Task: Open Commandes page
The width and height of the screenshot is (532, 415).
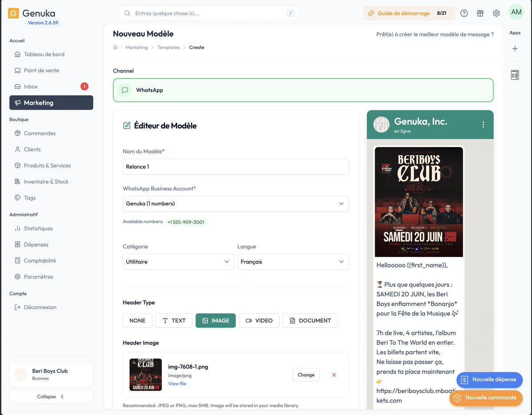Action: point(51,133)
